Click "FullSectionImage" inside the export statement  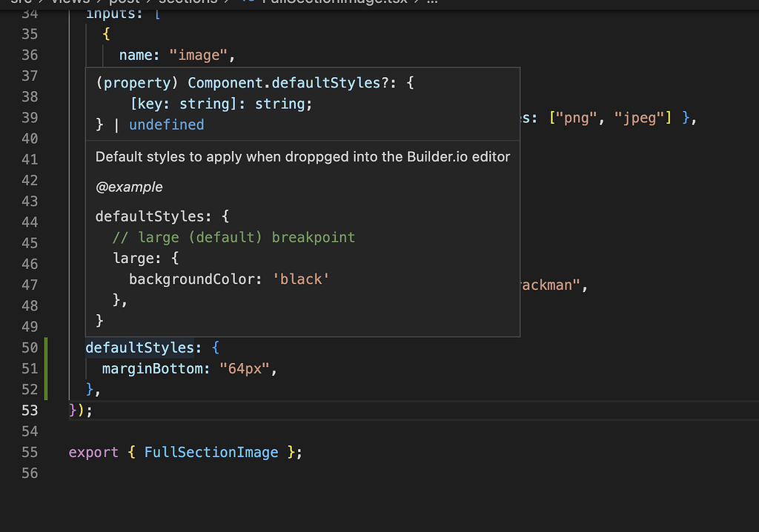tap(212, 452)
